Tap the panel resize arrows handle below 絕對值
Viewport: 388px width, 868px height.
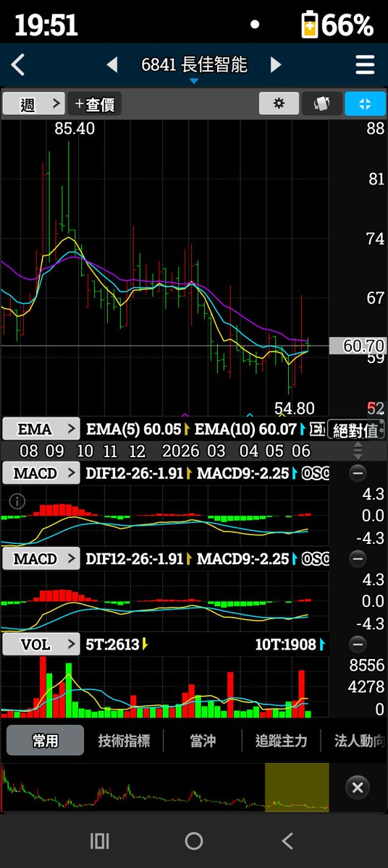[x=358, y=451]
